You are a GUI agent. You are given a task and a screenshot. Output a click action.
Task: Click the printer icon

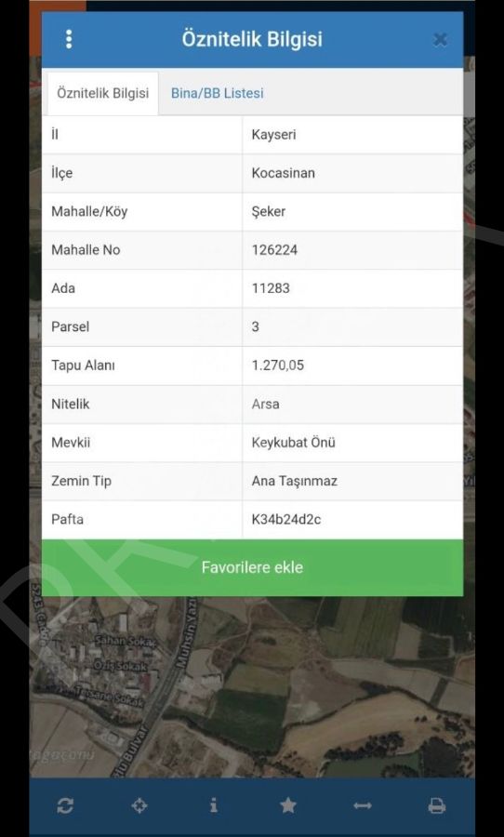click(437, 805)
